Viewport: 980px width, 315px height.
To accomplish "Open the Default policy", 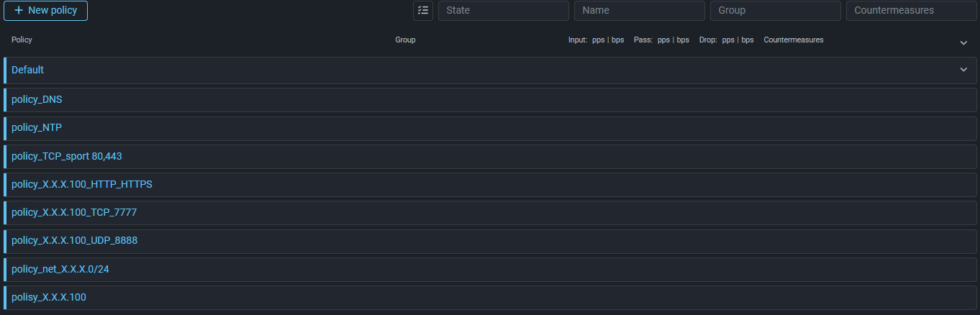I will pos(28,70).
